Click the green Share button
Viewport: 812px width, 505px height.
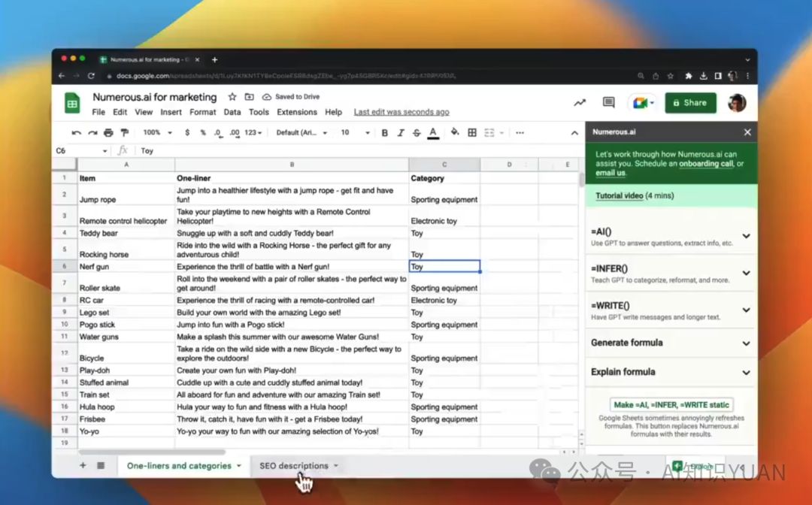pyautogui.click(x=690, y=102)
